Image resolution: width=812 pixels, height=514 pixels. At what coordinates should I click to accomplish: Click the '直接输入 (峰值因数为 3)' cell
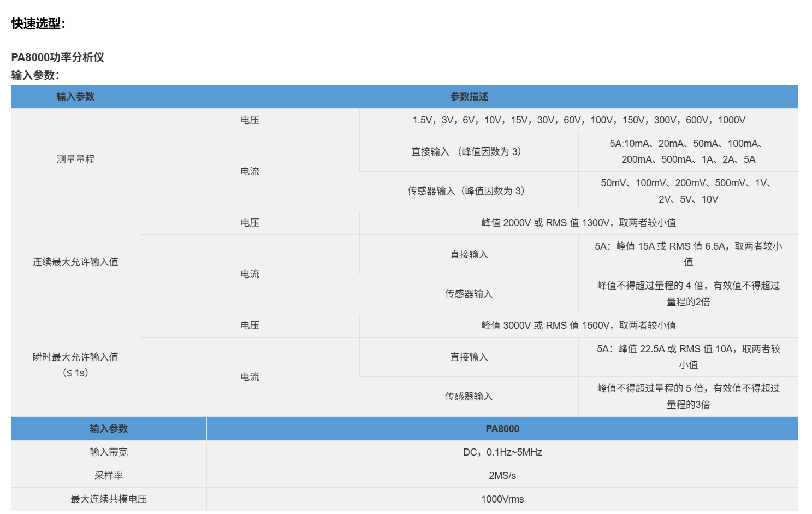(x=469, y=152)
